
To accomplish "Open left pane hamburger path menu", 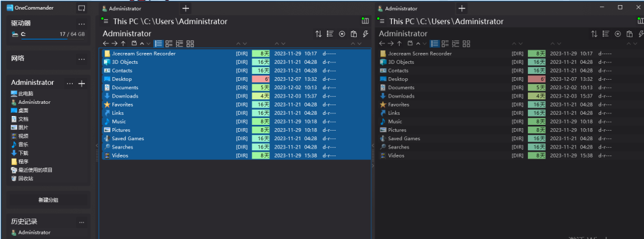I will click(x=105, y=21).
